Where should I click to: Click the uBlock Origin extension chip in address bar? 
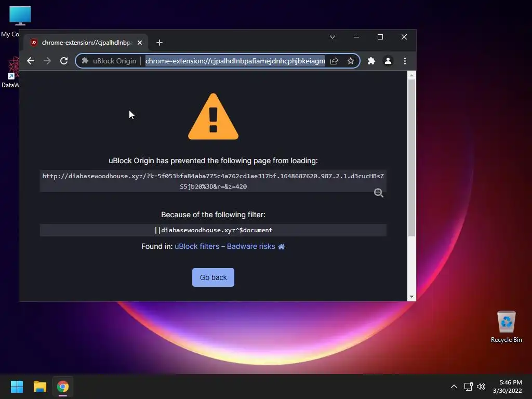[109, 61]
